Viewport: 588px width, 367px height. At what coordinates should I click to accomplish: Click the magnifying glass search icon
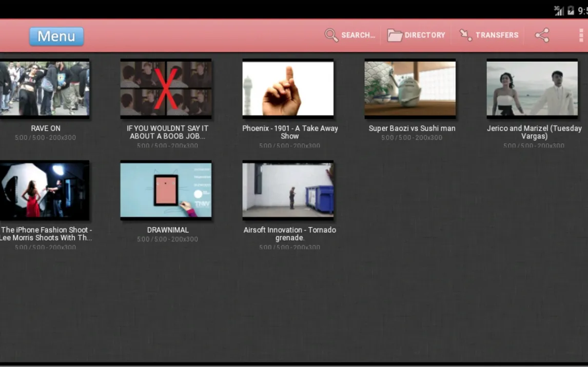[x=331, y=35]
